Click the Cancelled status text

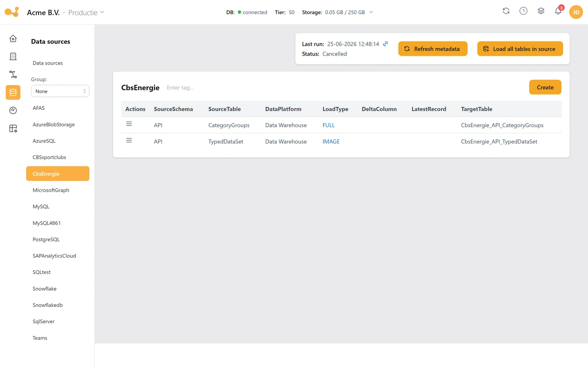pyautogui.click(x=334, y=54)
